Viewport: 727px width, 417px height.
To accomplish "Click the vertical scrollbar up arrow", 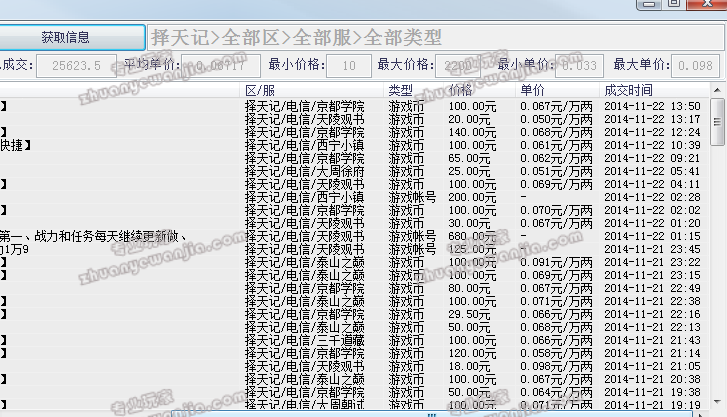I will point(717,90).
